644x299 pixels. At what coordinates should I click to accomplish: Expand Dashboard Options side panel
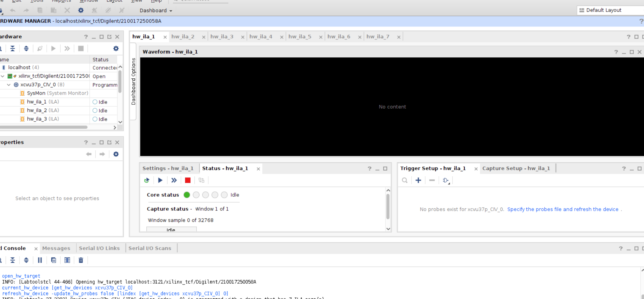point(133,81)
